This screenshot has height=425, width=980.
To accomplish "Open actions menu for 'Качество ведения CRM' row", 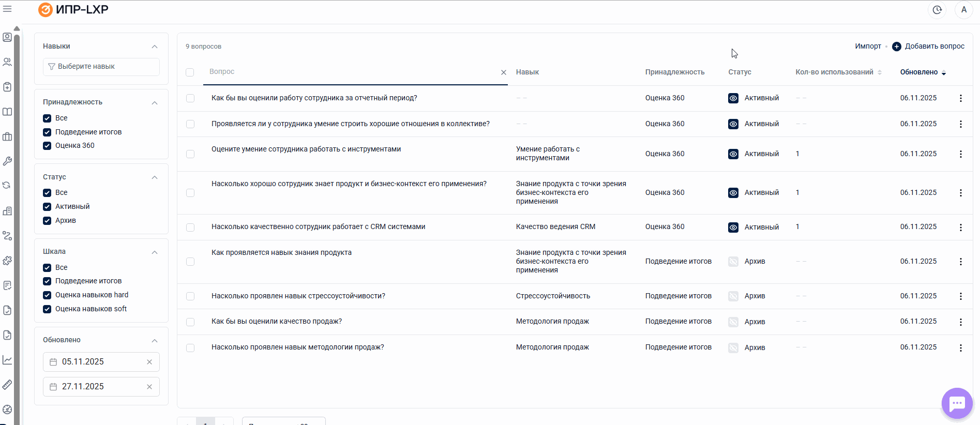I will tap(960, 227).
